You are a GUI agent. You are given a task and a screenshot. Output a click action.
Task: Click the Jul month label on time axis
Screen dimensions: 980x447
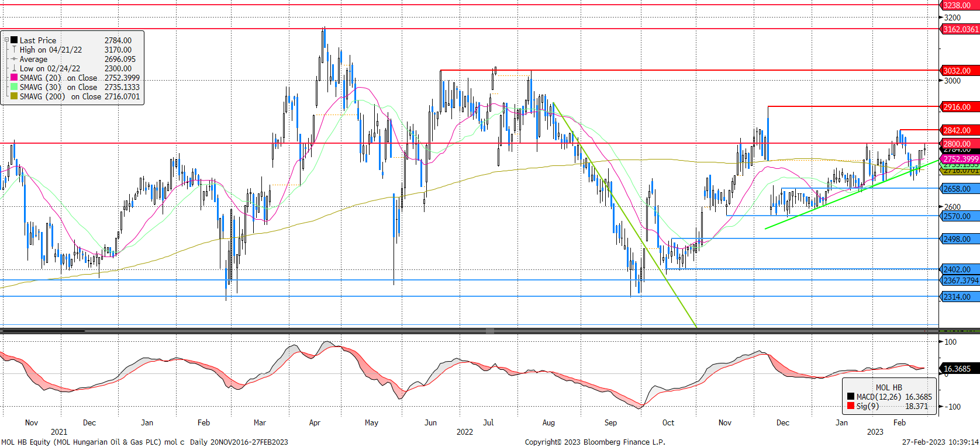click(x=488, y=422)
